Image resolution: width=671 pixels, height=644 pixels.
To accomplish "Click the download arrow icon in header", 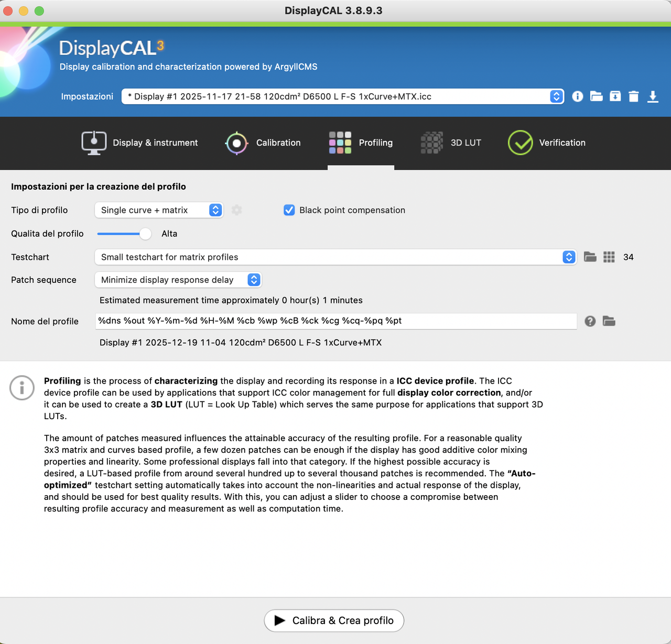I will click(x=653, y=96).
